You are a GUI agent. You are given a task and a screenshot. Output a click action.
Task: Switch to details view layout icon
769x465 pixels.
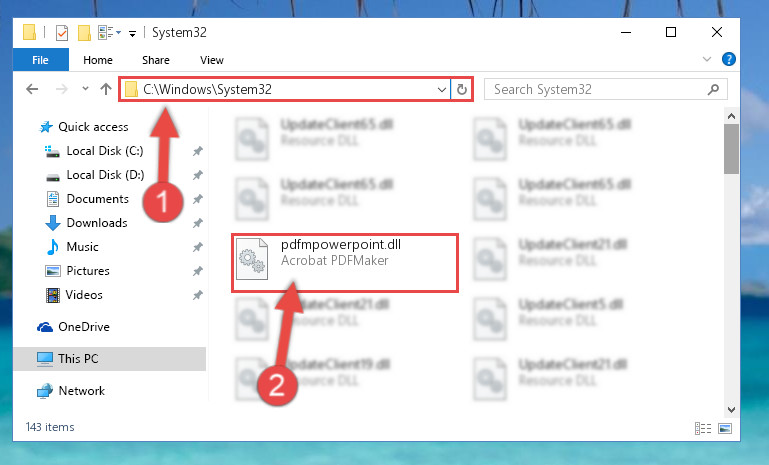tap(703, 428)
